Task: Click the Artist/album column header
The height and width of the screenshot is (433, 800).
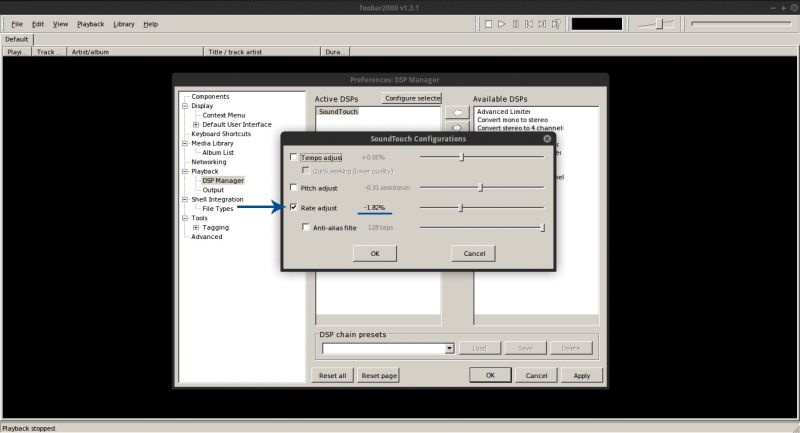Action: tap(135, 52)
